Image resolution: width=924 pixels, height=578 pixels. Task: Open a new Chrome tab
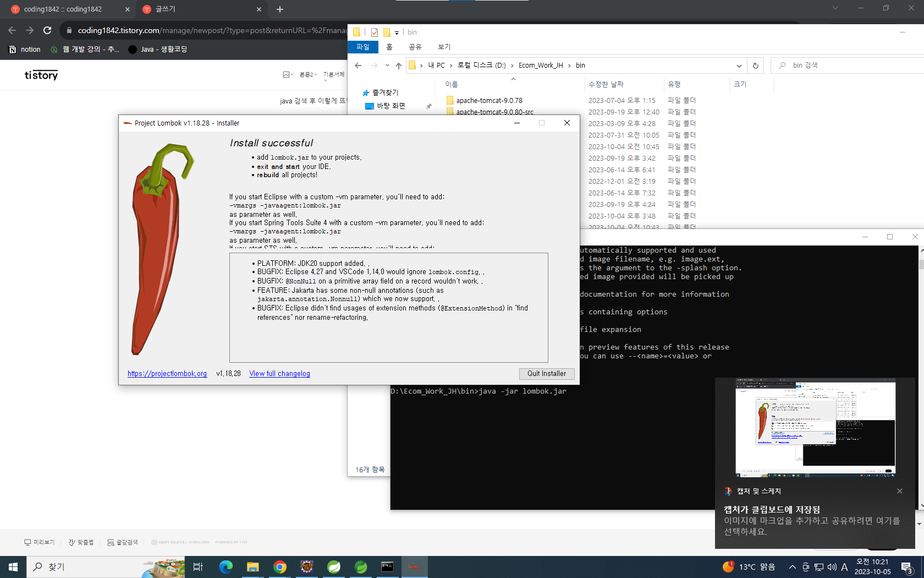click(x=280, y=9)
